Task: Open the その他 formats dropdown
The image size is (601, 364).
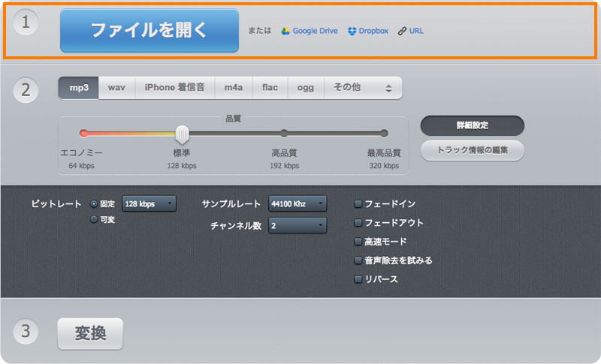Action: coord(363,88)
